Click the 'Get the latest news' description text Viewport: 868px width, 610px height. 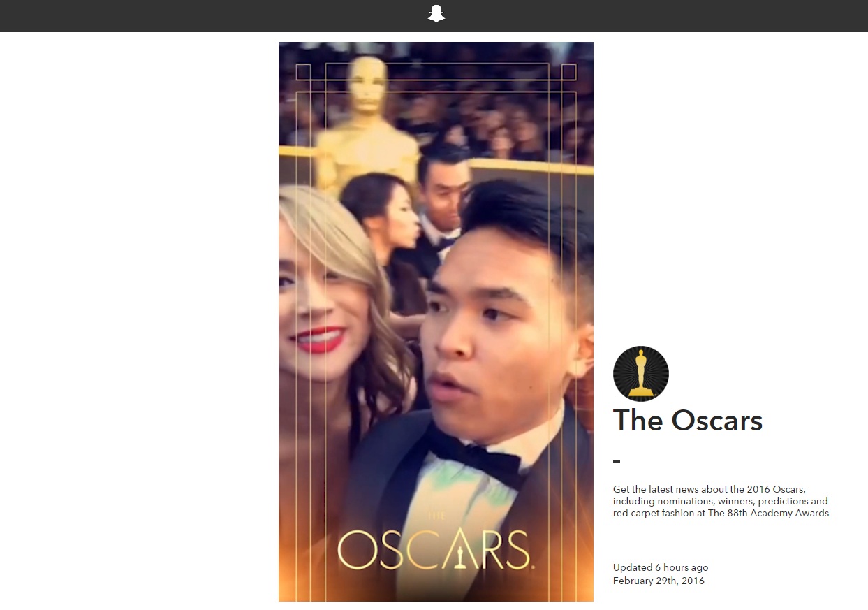(721, 501)
